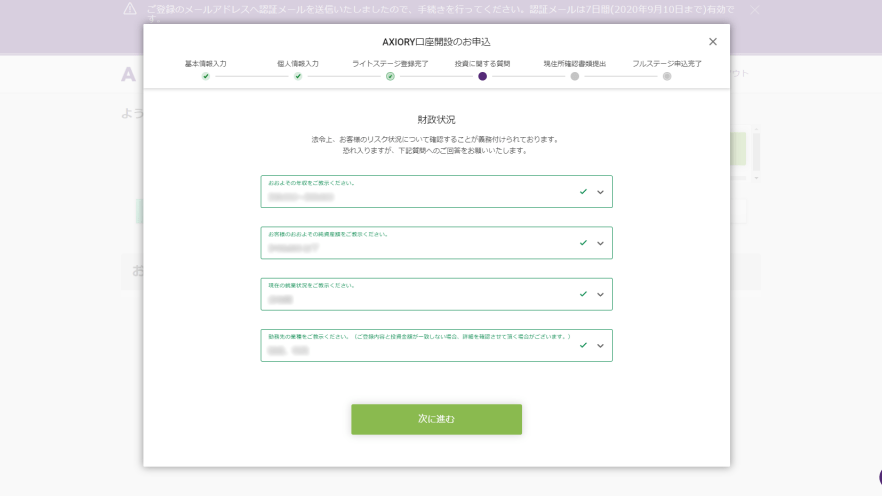Select the 投資に関する質問 step label
This screenshot has width=882, height=496.
point(482,63)
